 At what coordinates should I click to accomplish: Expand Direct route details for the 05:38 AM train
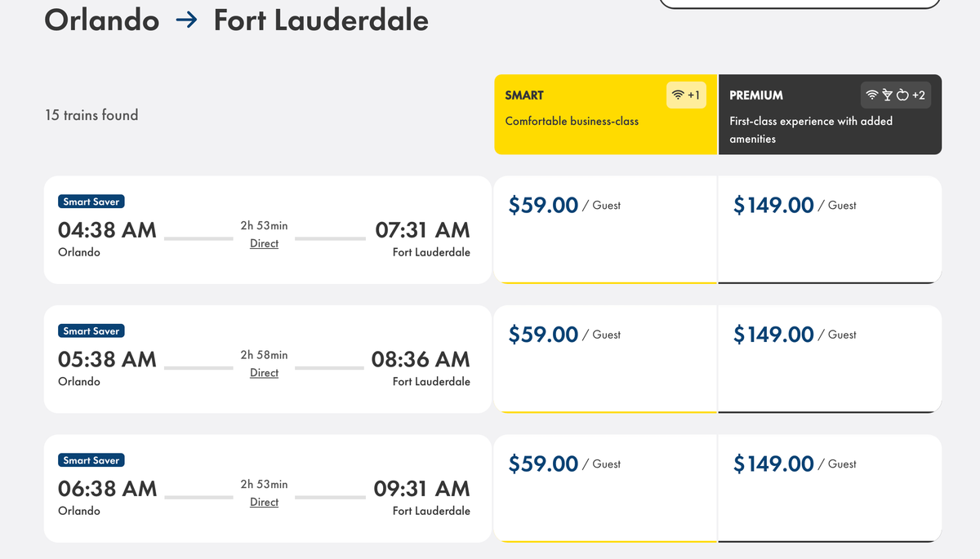(264, 372)
